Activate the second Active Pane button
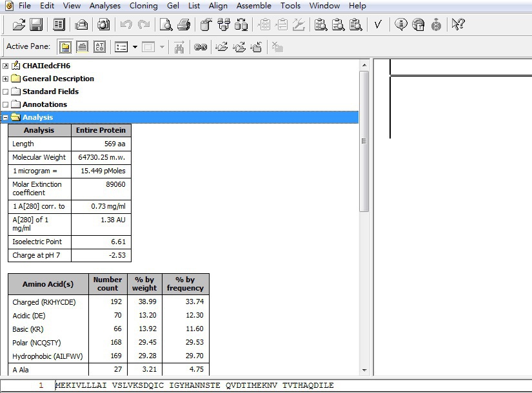 83,47
